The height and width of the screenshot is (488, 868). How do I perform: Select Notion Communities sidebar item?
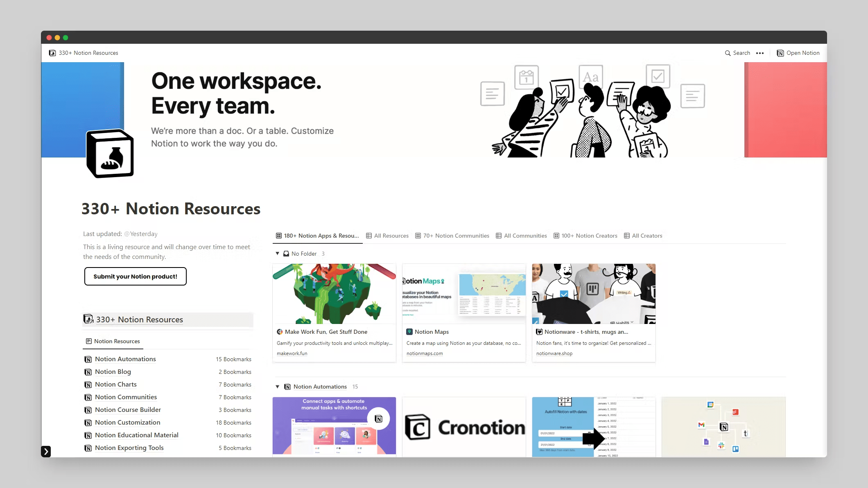click(126, 397)
